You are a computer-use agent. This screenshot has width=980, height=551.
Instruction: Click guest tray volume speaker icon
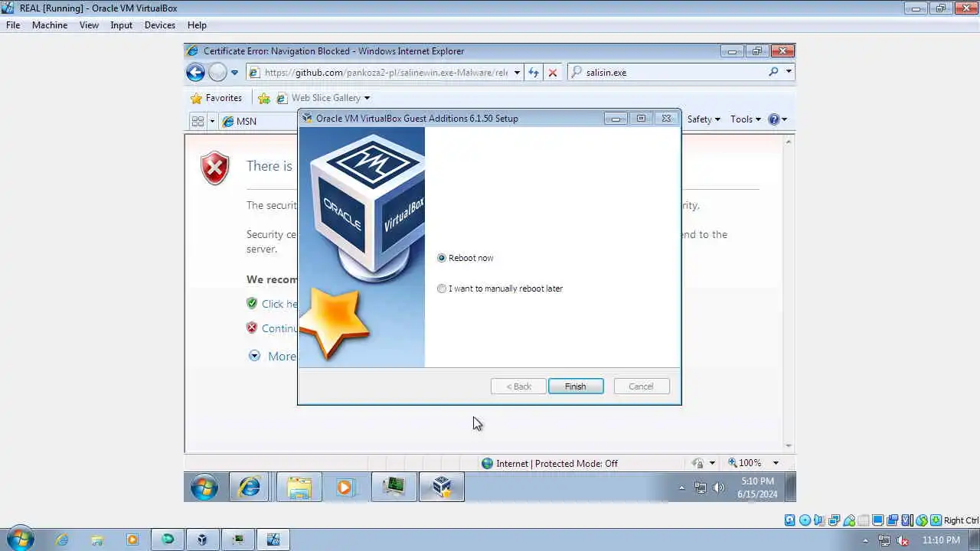(718, 487)
